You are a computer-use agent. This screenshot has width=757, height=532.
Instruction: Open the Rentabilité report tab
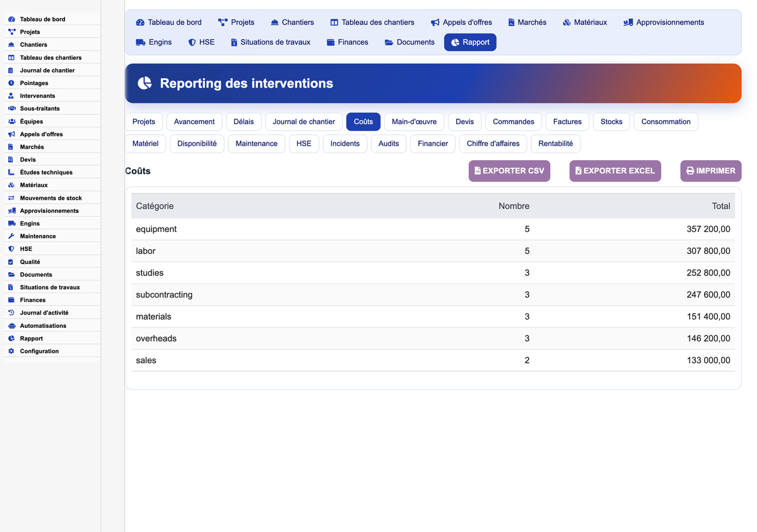[x=556, y=144]
